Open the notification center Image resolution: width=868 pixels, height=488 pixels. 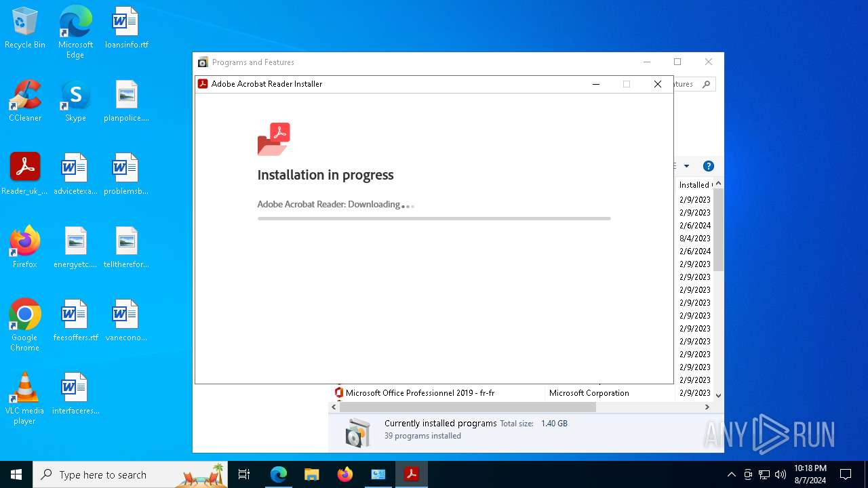pos(846,474)
